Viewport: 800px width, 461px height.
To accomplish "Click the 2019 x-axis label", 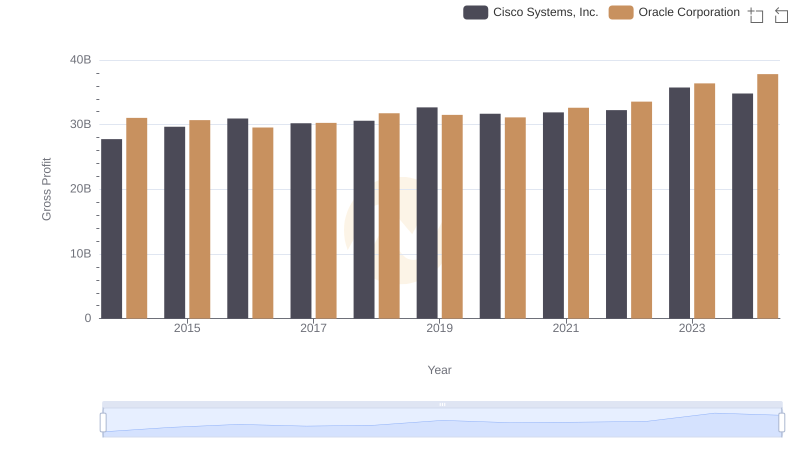I will point(439,328).
